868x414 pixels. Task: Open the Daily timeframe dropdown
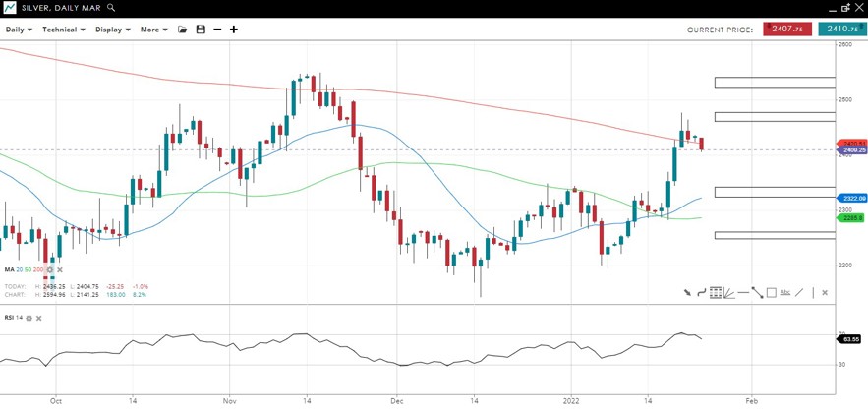click(19, 30)
